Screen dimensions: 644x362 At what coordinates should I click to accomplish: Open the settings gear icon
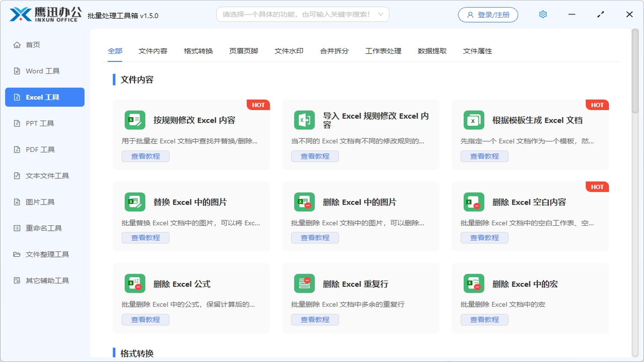click(x=542, y=14)
